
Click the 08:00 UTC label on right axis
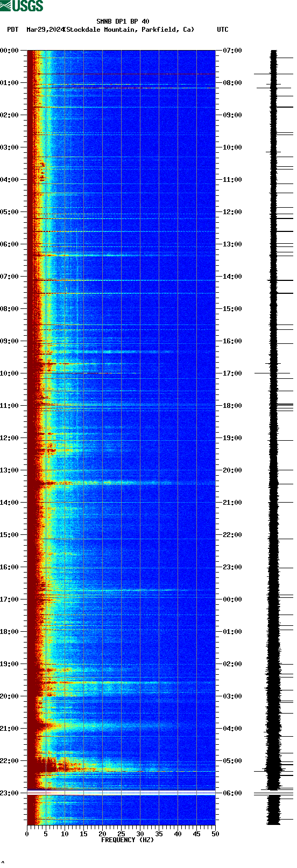pyautogui.click(x=232, y=83)
